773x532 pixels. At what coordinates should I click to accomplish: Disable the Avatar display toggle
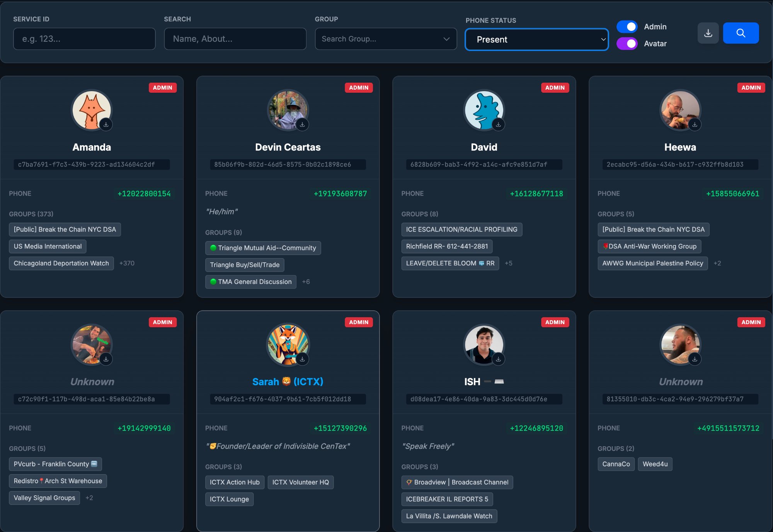click(627, 44)
